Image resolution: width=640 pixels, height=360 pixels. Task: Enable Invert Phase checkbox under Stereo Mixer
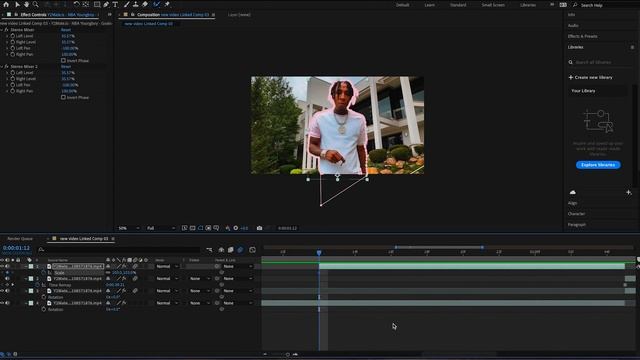coord(63,60)
